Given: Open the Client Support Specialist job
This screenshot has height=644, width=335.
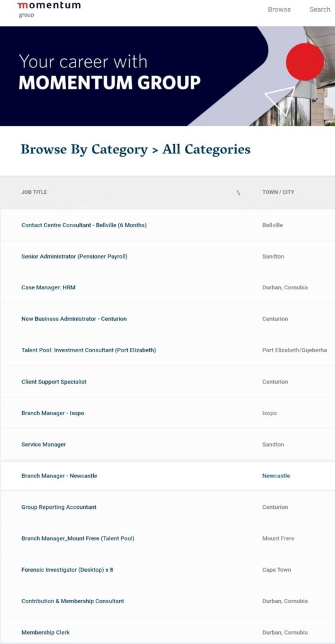Looking at the screenshot, I should (x=54, y=382).
